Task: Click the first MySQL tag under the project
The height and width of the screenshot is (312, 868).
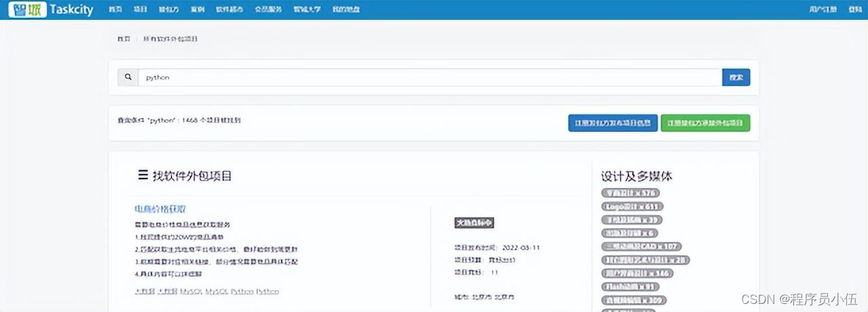Action: tap(191, 292)
